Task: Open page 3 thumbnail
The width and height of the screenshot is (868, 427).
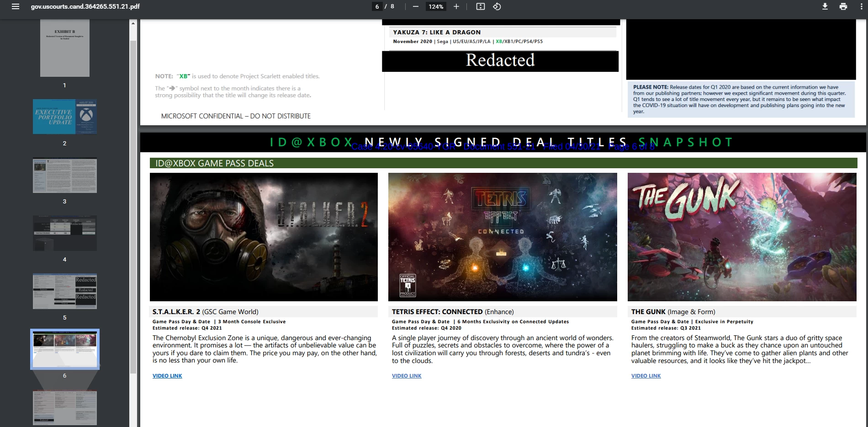Action: (64, 175)
